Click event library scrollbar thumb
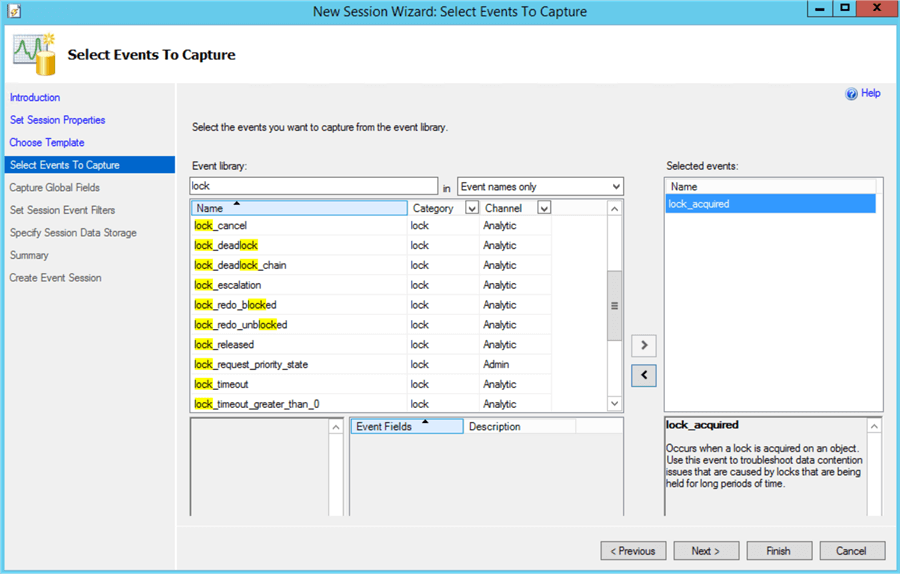The height and width of the screenshot is (574, 900). [x=614, y=305]
